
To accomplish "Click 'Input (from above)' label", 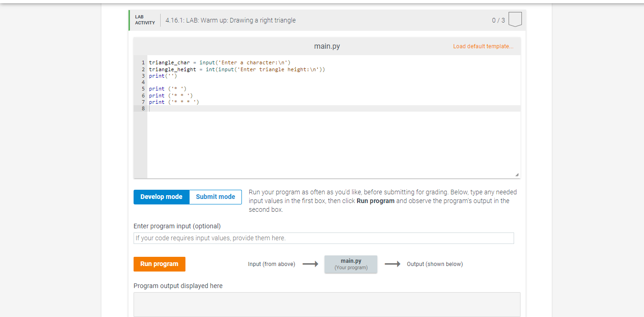I will pos(271,264).
